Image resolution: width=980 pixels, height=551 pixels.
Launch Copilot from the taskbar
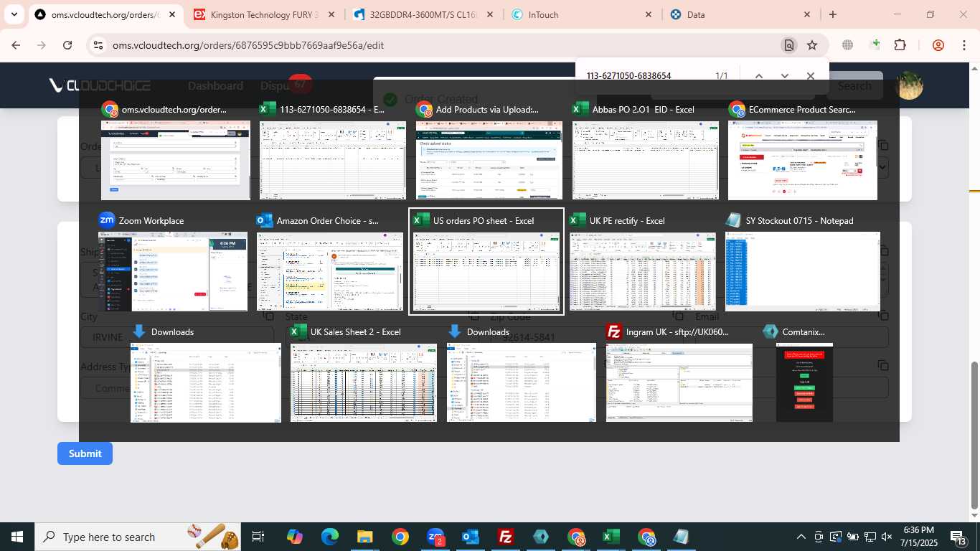click(x=295, y=537)
